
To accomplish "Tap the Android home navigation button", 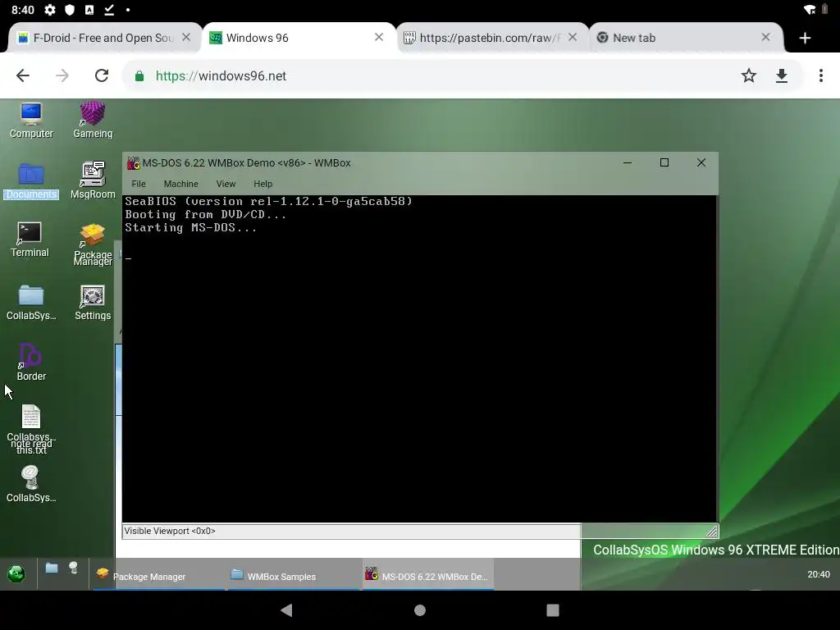I will 420,609.
